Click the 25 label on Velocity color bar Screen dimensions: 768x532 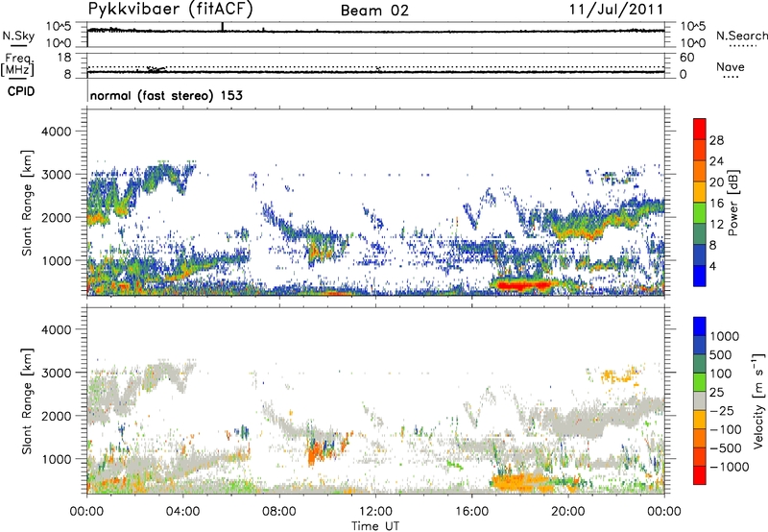pos(716,393)
